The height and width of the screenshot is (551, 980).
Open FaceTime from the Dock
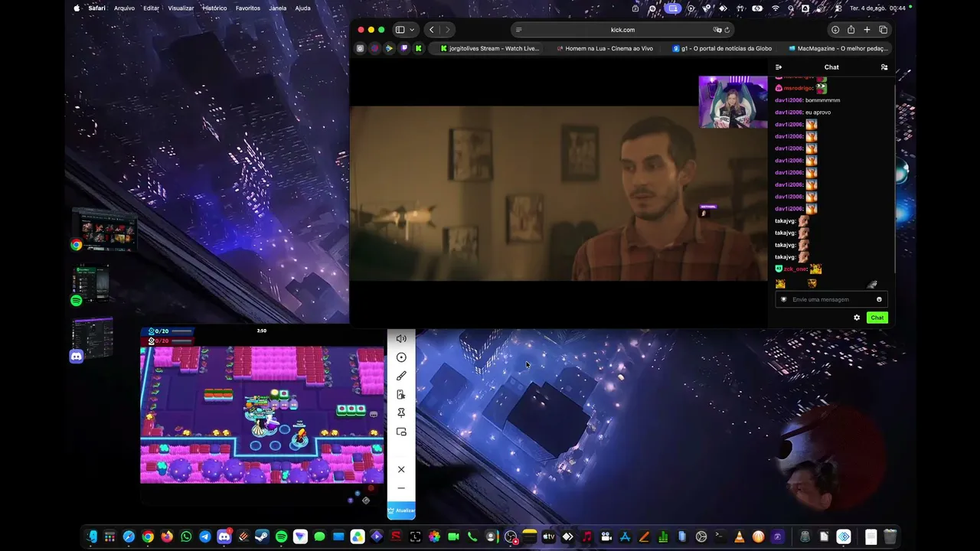(x=453, y=536)
